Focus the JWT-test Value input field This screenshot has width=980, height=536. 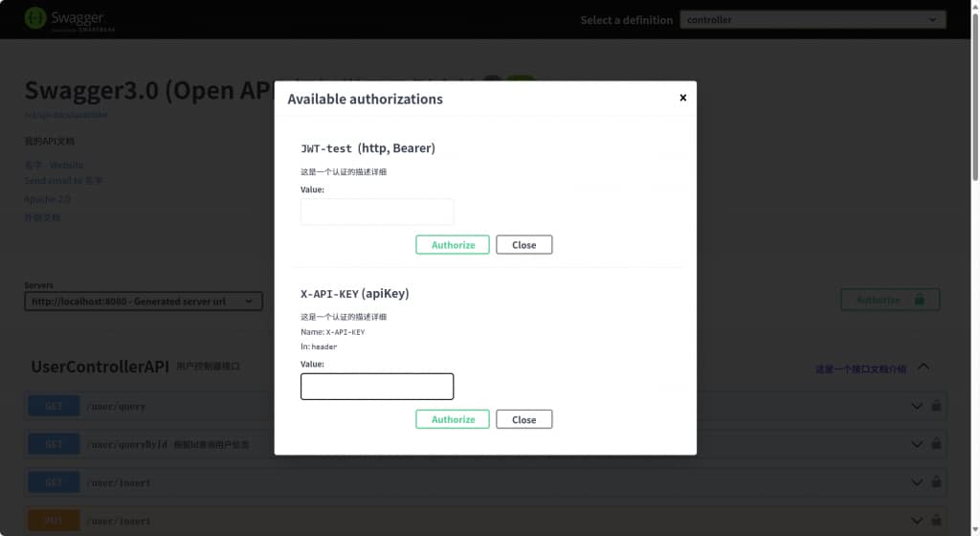[x=377, y=212]
